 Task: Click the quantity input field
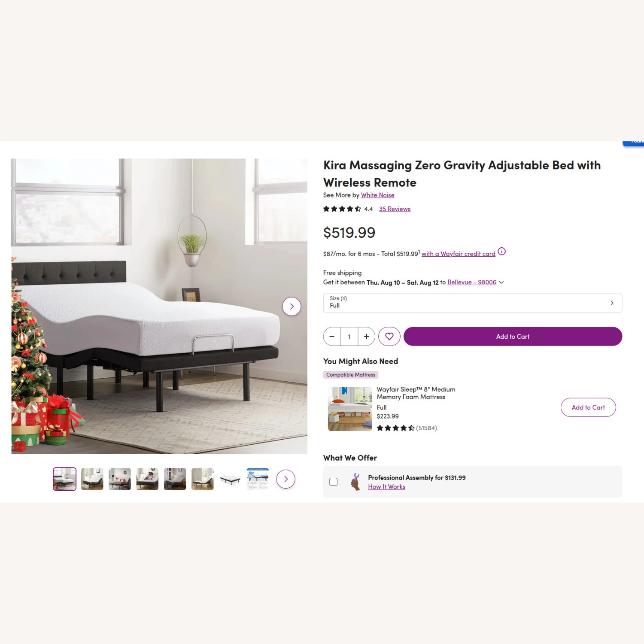[x=349, y=337]
